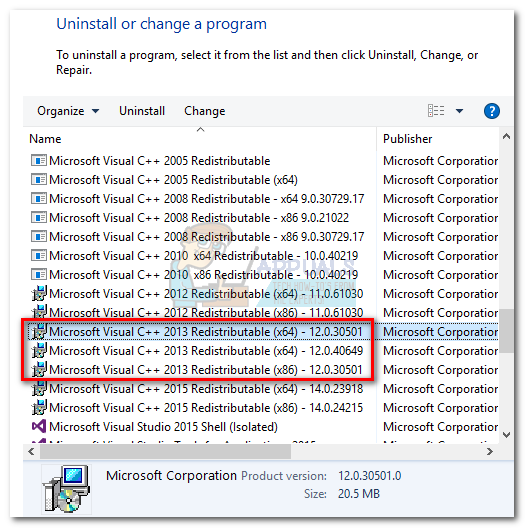
Task: Sort by the Publisher column header
Action: [x=407, y=139]
